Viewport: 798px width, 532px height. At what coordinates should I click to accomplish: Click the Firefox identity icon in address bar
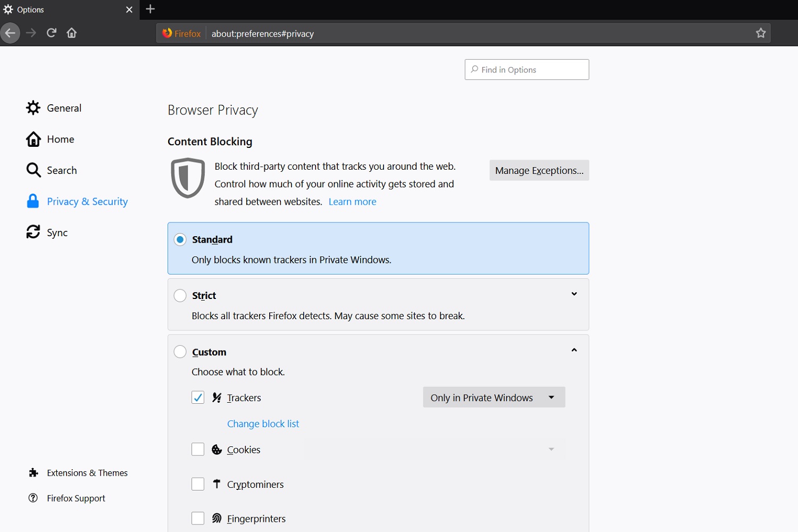tap(168, 33)
